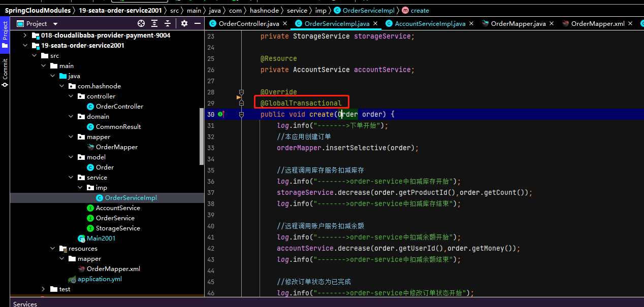This screenshot has height=307, width=644.
Task: Click on @GlobalTransactional annotation text
Action: click(x=301, y=104)
